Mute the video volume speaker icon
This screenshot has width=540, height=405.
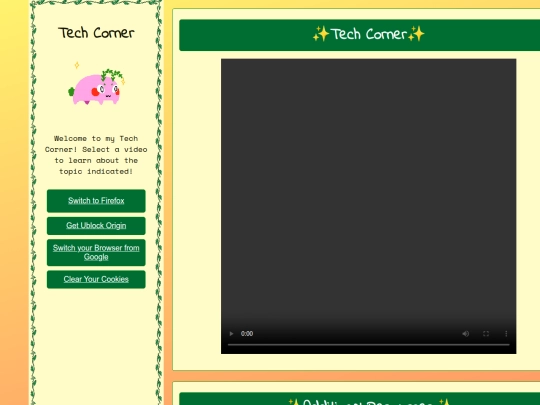tap(466, 333)
